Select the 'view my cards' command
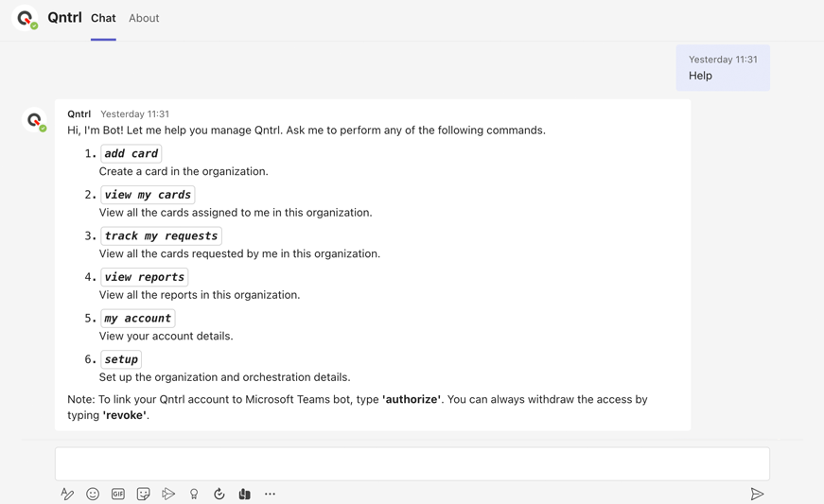The height and width of the screenshot is (504, 824). pyautogui.click(x=148, y=195)
